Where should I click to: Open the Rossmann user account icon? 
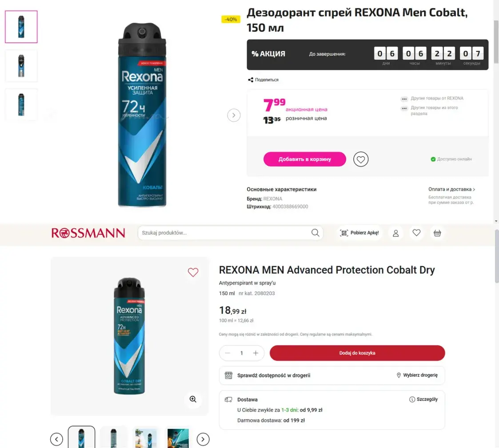click(x=395, y=233)
